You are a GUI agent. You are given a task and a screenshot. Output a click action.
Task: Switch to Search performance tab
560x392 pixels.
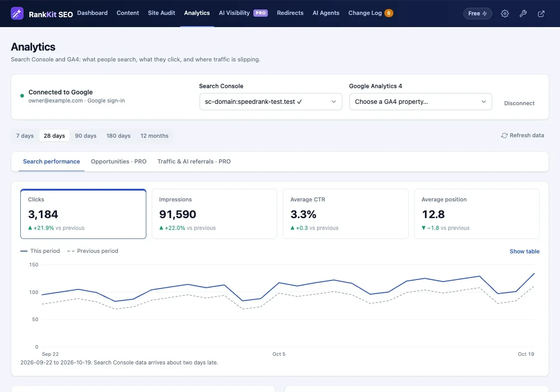click(51, 162)
